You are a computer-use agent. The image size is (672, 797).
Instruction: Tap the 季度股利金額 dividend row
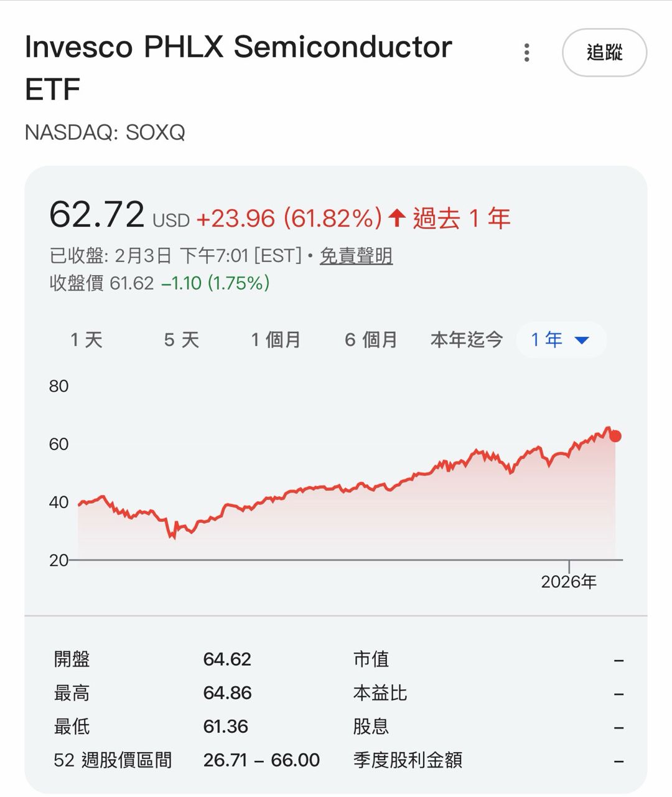(408, 760)
